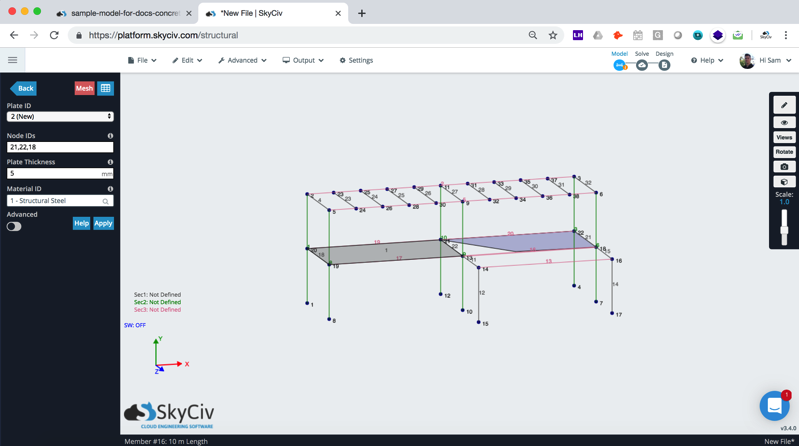Search materials with magnifier icon
Image resolution: width=799 pixels, height=446 pixels.
[105, 201]
